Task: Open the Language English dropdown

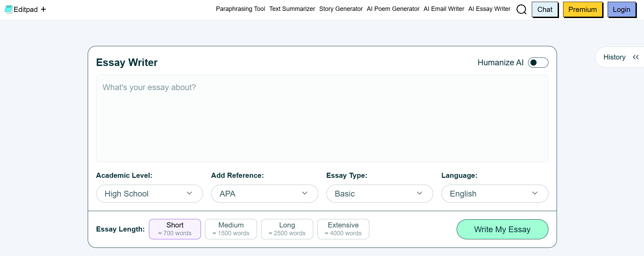Action: [x=495, y=193]
